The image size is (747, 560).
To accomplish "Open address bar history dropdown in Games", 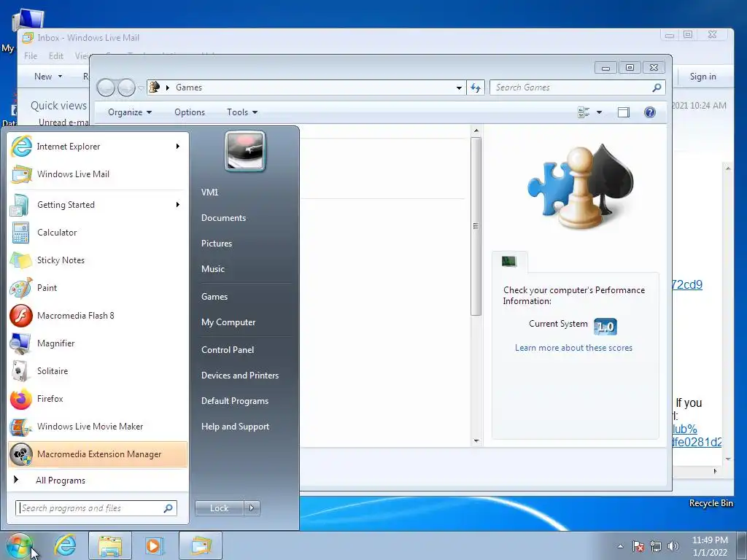I will tap(459, 87).
